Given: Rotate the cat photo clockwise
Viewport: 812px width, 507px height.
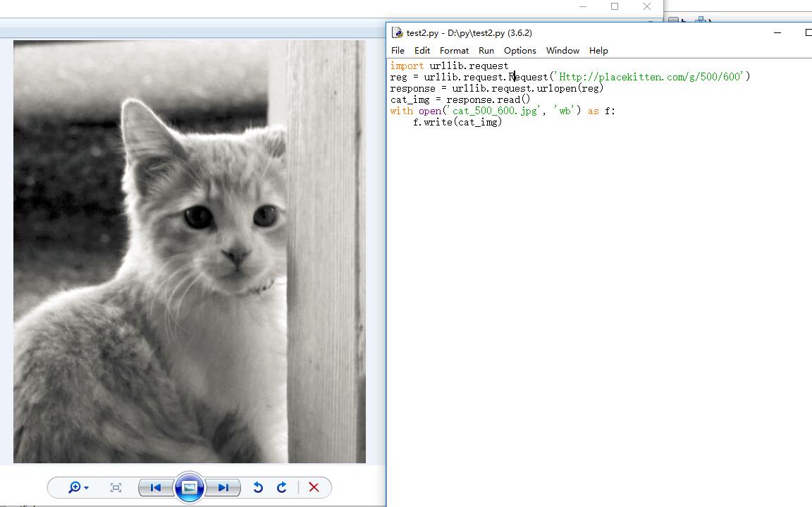Looking at the screenshot, I should pos(282,487).
